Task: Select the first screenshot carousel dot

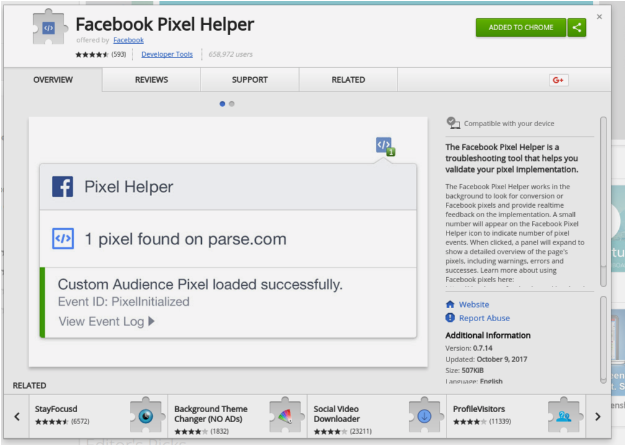Action: pos(222,104)
